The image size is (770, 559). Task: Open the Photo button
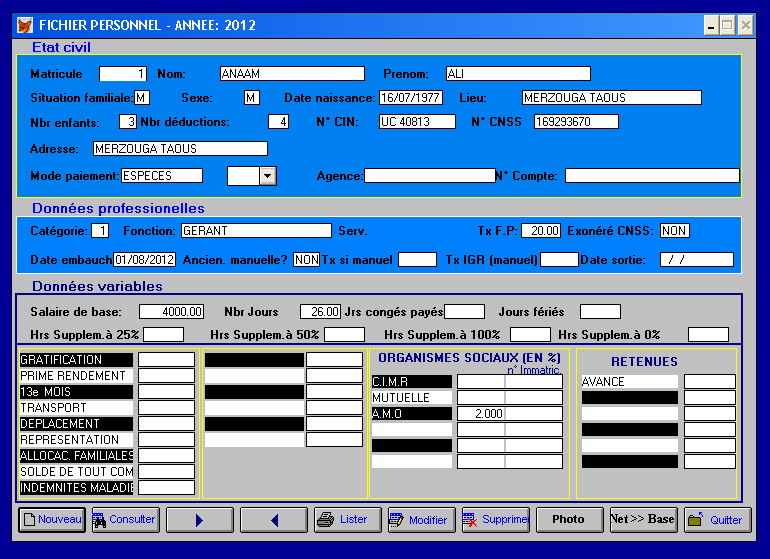click(570, 520)
